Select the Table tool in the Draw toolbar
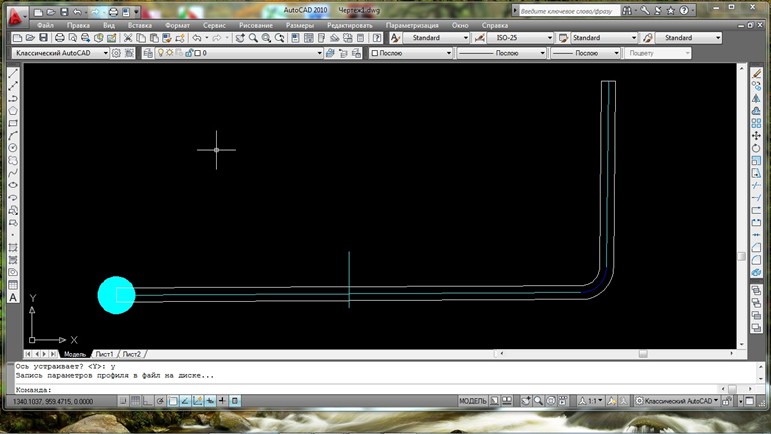The height and width of the screenshot is (434, 771). [x=13, y=285]
